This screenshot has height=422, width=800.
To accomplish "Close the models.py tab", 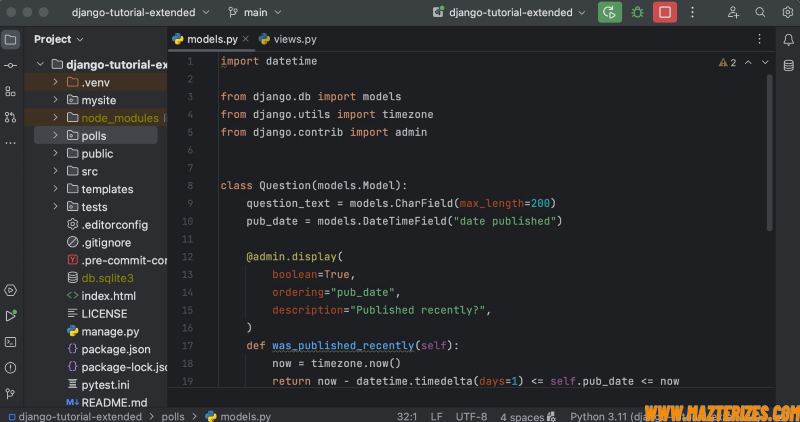I will (246, 39).
